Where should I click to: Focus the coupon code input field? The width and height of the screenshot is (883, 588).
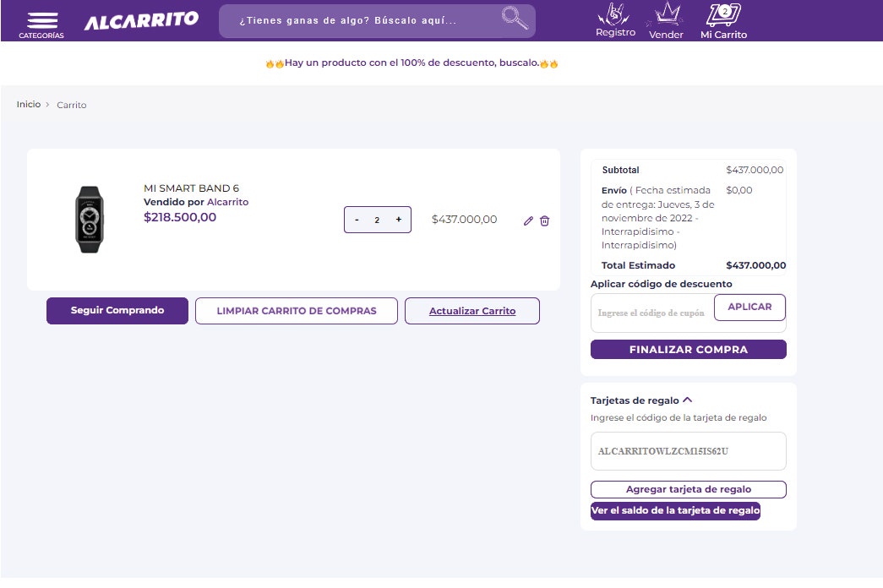point(652,313)
